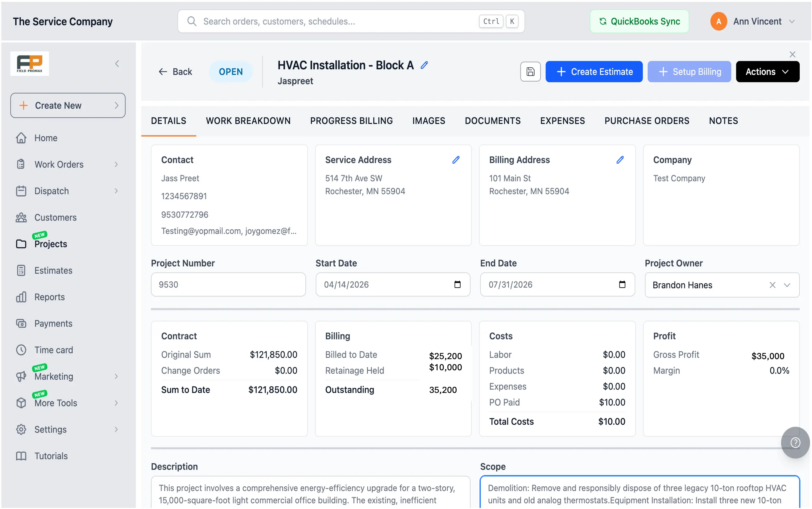812x509 pixels.
Task: Click the Gross Profit value $35,000
Action: click(x=767, y=356)
